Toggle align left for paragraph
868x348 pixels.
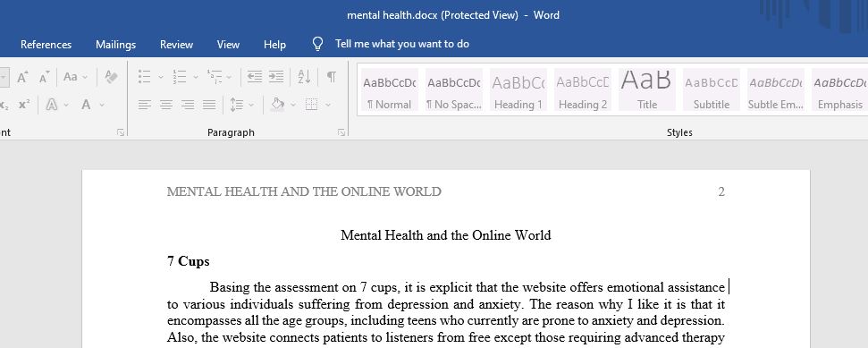(x=145, y=104)
